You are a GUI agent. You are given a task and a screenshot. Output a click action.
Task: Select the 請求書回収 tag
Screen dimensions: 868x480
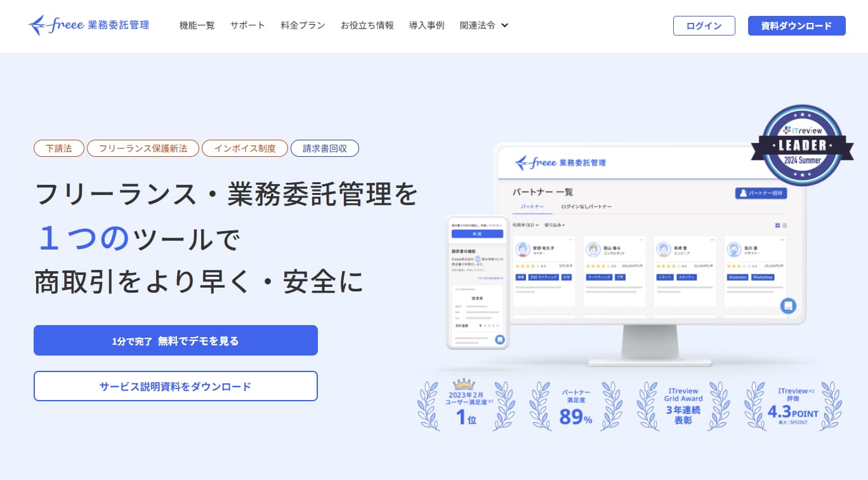tap(325, 149)
